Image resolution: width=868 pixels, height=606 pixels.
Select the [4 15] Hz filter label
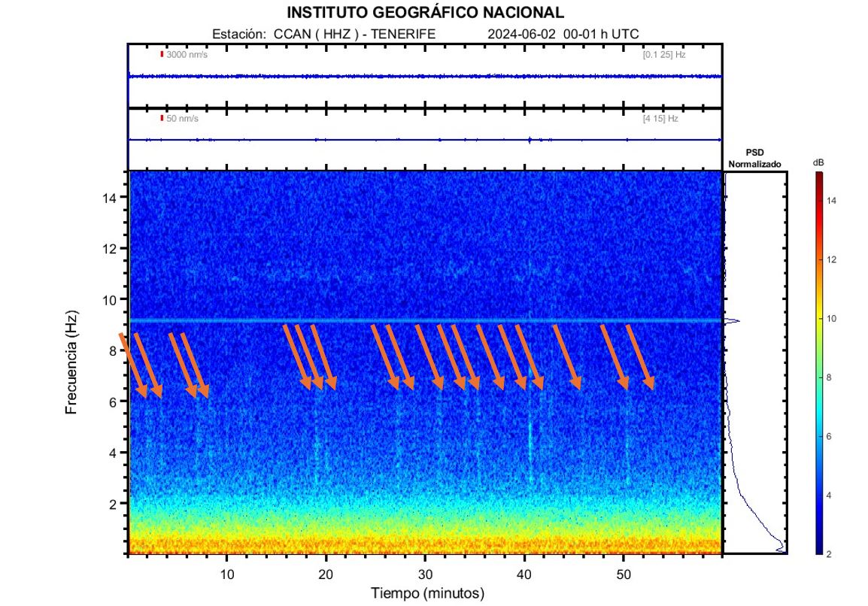660,119
